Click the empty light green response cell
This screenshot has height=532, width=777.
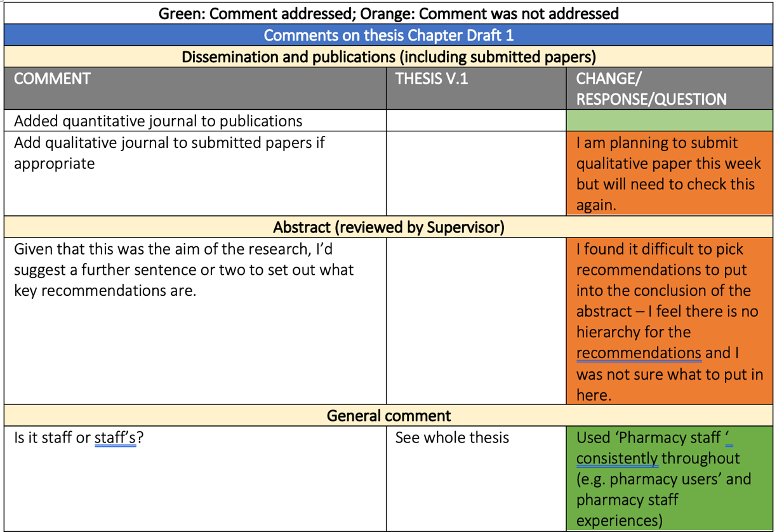pyautogui.click(x=669, y=121)
